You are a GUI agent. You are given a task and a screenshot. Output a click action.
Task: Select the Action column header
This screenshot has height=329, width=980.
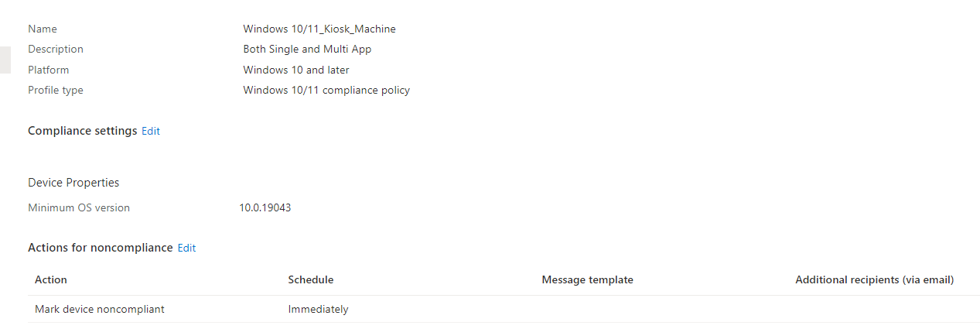51,279
